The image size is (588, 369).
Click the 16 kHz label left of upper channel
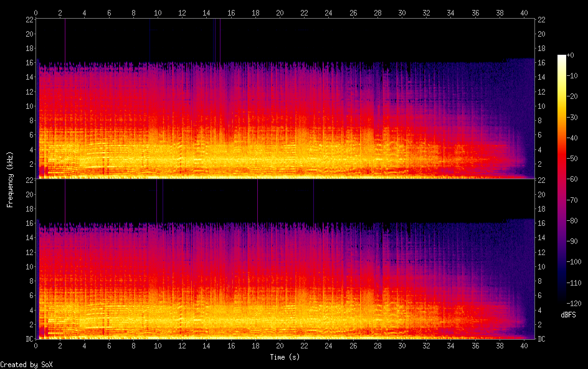point(29,62)
